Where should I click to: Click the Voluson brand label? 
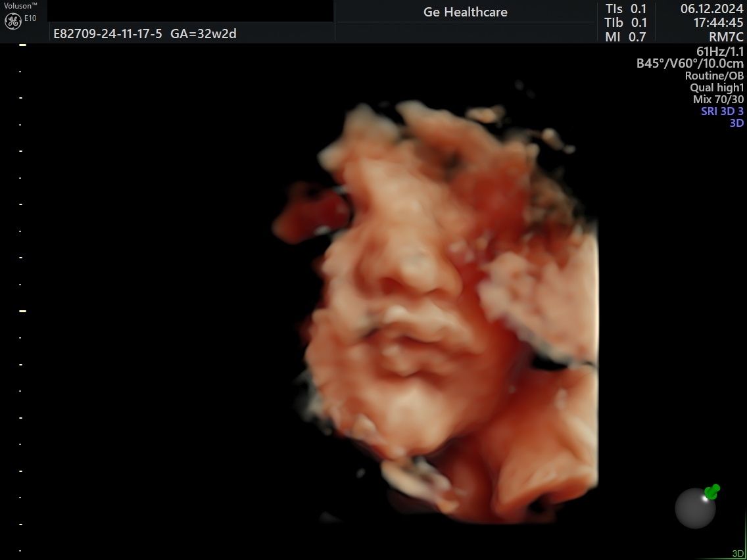[21, 6]
